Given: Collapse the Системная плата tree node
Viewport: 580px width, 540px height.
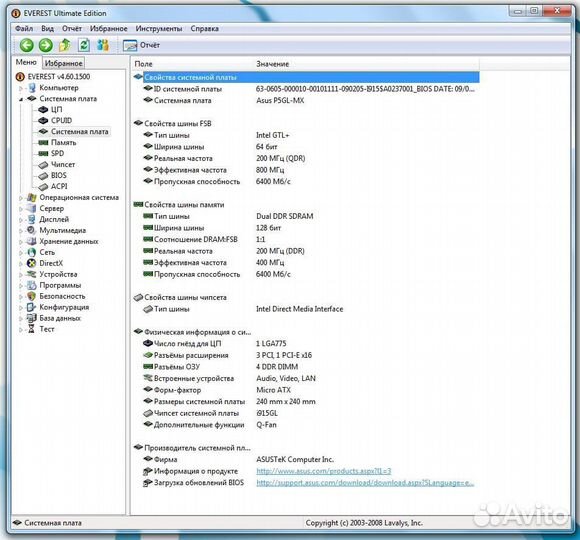Looking at the screenshot, I should click(x=21, y=99).
